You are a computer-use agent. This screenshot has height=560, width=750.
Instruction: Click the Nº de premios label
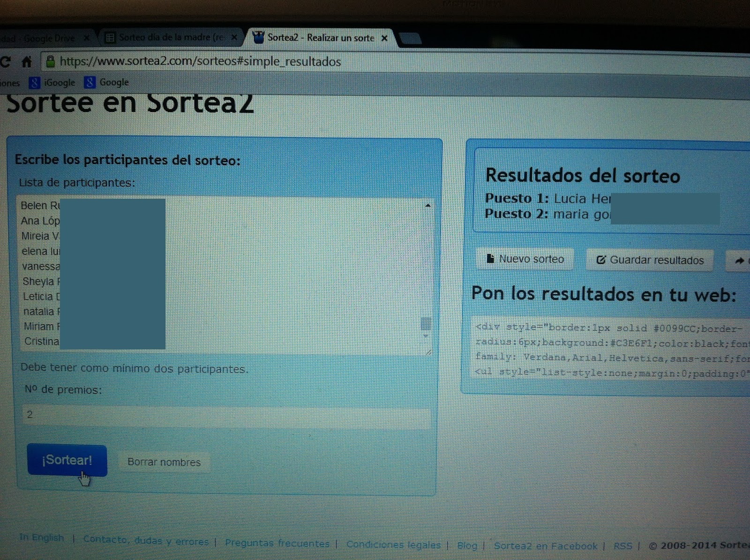click(63, 389)
